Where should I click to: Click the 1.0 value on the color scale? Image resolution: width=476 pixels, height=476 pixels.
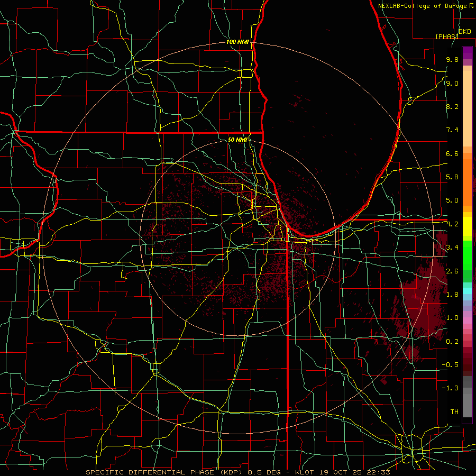tap(452, 318)
